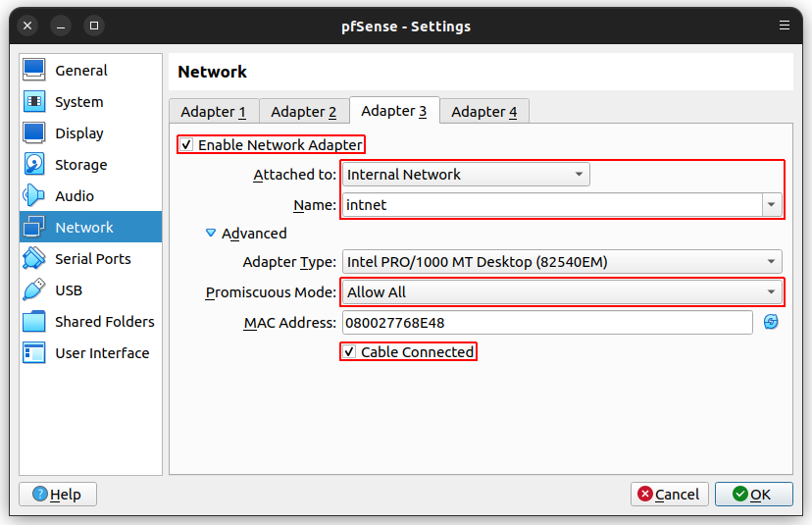This screenshot has width=812, height=525.
Task: Uncheck Enable Network Adapter
Action: coord(186,144)
